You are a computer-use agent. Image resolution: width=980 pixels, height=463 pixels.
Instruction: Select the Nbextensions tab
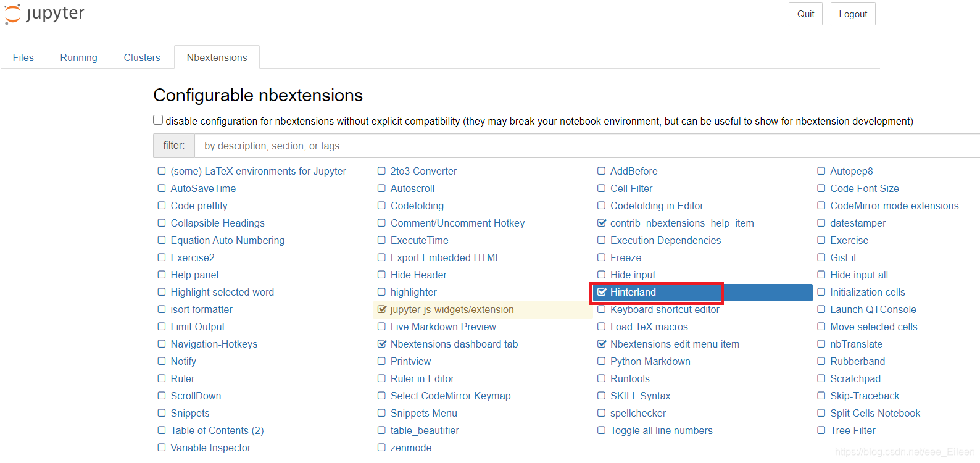[217, 57]
